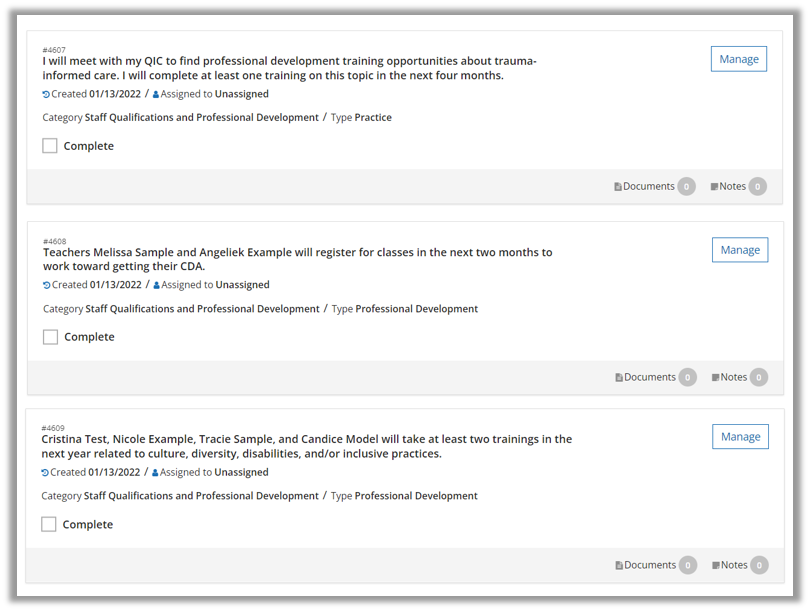Image resolution: width=810 pixels, height=611 pixels.
Task: Click the Created history icon on goal #4609
Action: [x=45, y=473]
